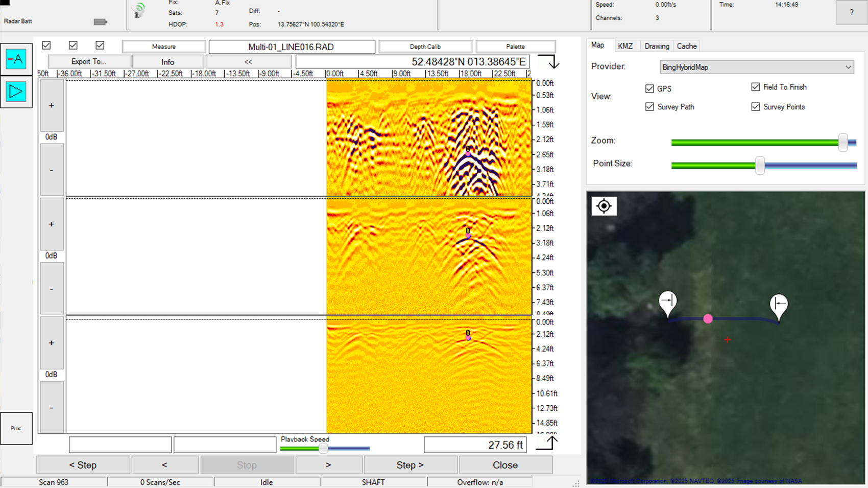868x488 pixels.
Task: Click the GPS locate crosshair on the map
Action: point(604,206)
